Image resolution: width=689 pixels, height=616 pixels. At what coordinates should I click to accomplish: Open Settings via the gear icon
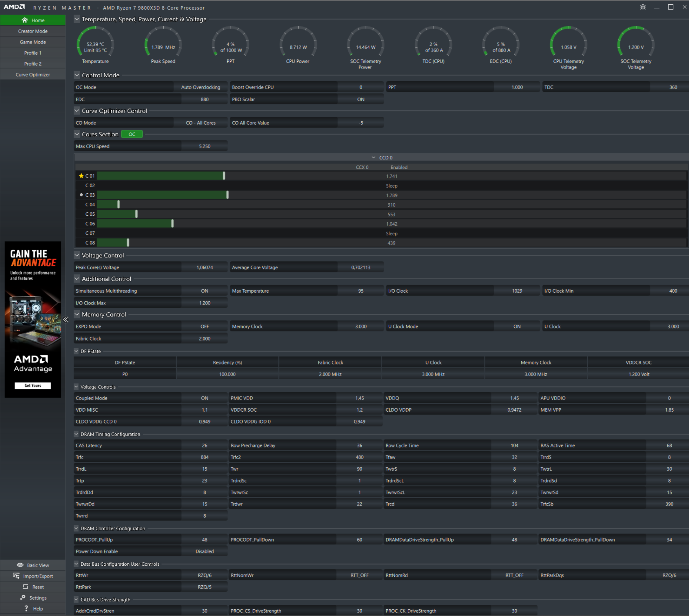[23, 598]
